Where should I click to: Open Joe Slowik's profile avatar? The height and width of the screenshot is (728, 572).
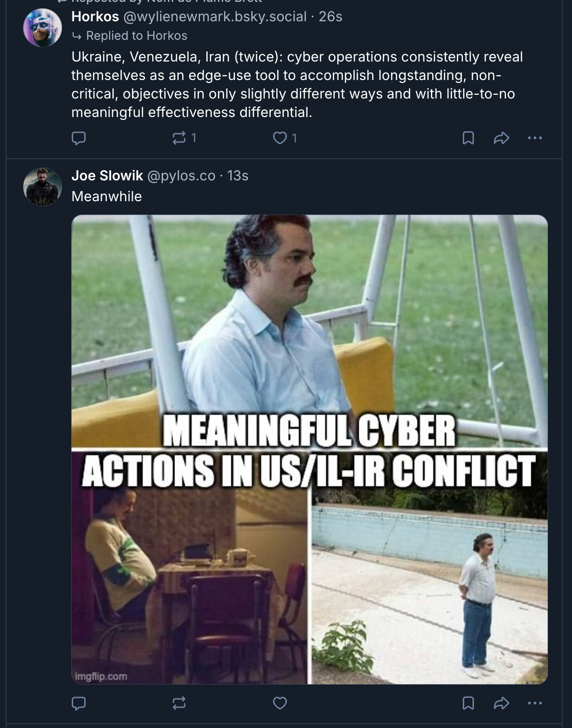(x=43, y=186)
